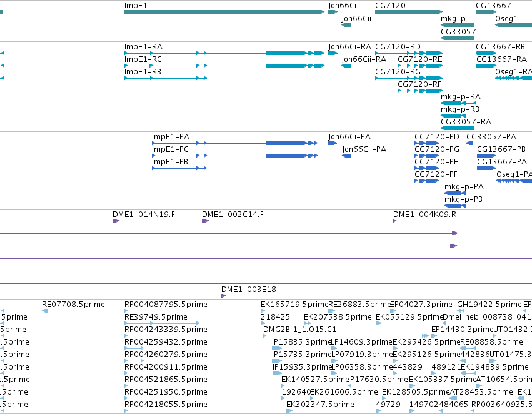Select protein mkg-p-PB
This screenshot has width=532, height=414.
coord(455,206)
